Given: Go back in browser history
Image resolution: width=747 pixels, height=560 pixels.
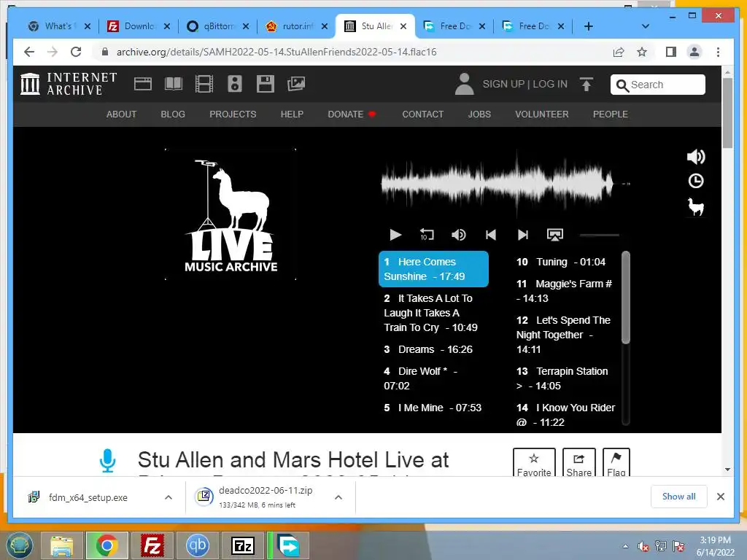Looking at the screenshot, I should 29,52.
